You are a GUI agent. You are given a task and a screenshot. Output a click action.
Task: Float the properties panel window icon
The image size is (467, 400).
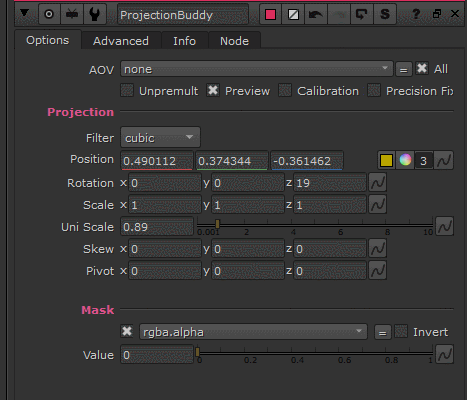point(437,14)
